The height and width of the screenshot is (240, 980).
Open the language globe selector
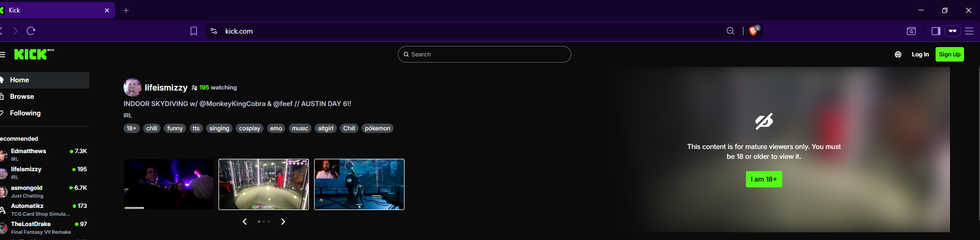point(898,54)
